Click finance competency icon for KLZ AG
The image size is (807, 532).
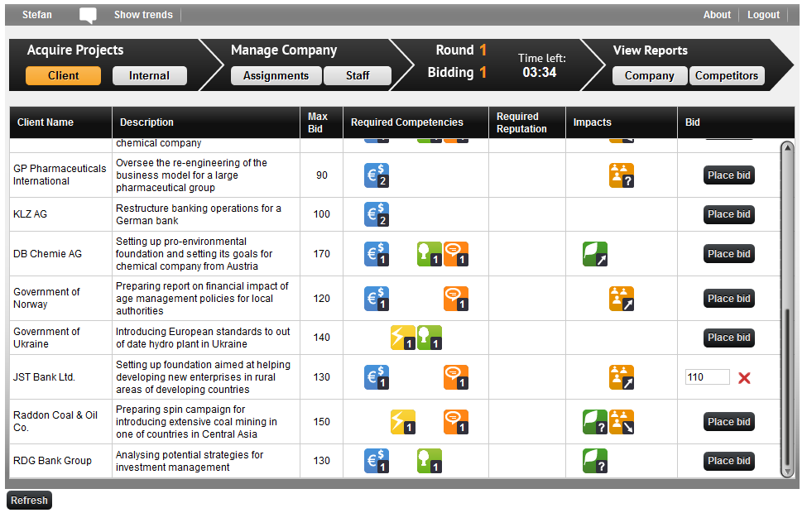377,214
